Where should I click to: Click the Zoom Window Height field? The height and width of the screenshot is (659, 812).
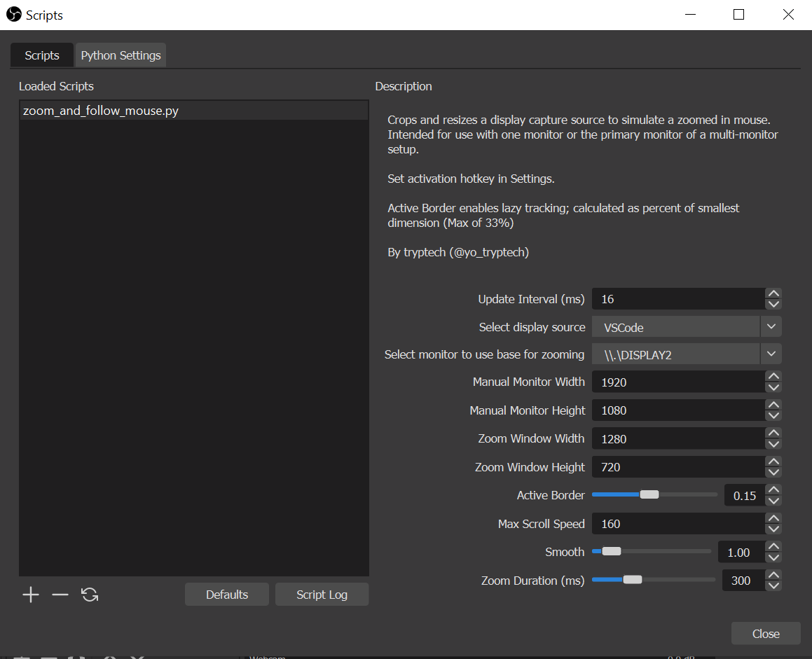click(678, 467)
